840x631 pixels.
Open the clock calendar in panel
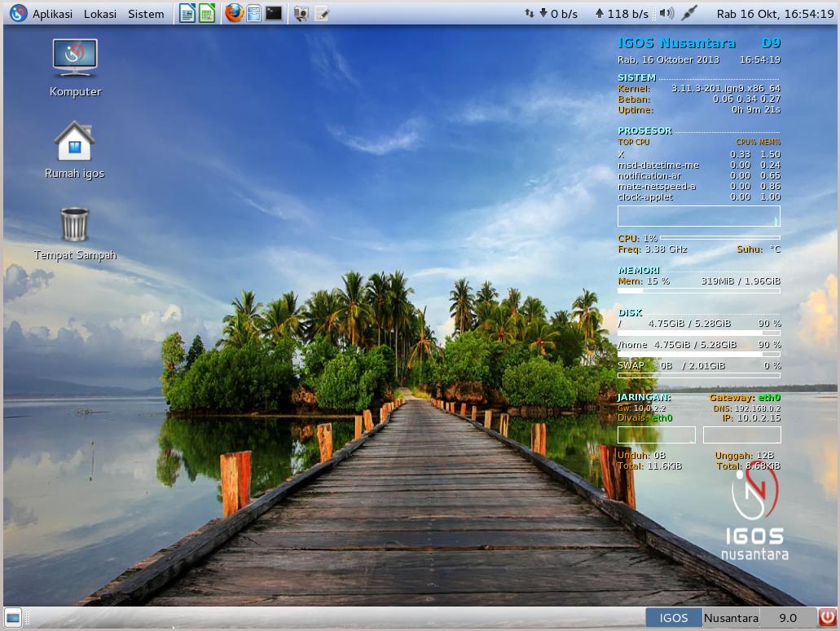[x=775, y=14]
